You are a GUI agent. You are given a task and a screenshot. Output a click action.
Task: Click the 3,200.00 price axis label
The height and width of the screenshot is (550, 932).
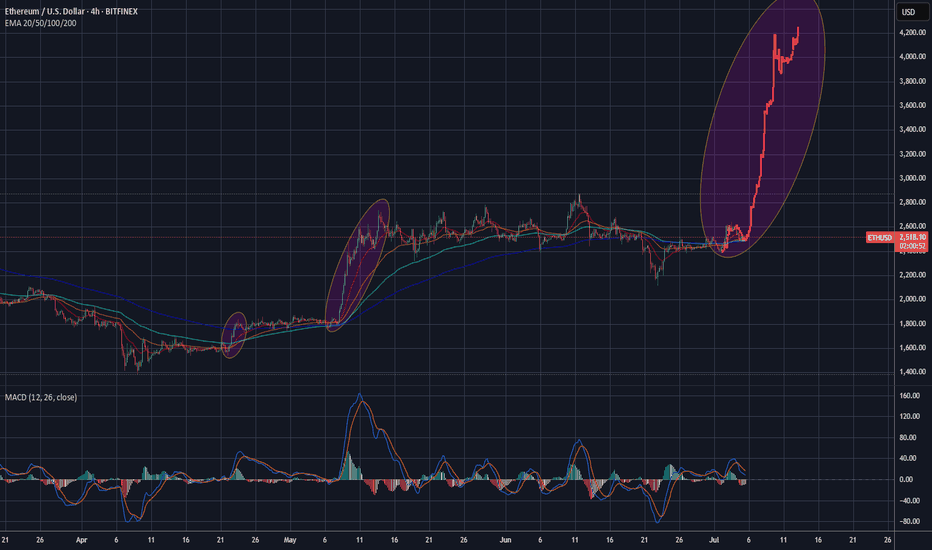pyautogui.click(x=912, y=154)
